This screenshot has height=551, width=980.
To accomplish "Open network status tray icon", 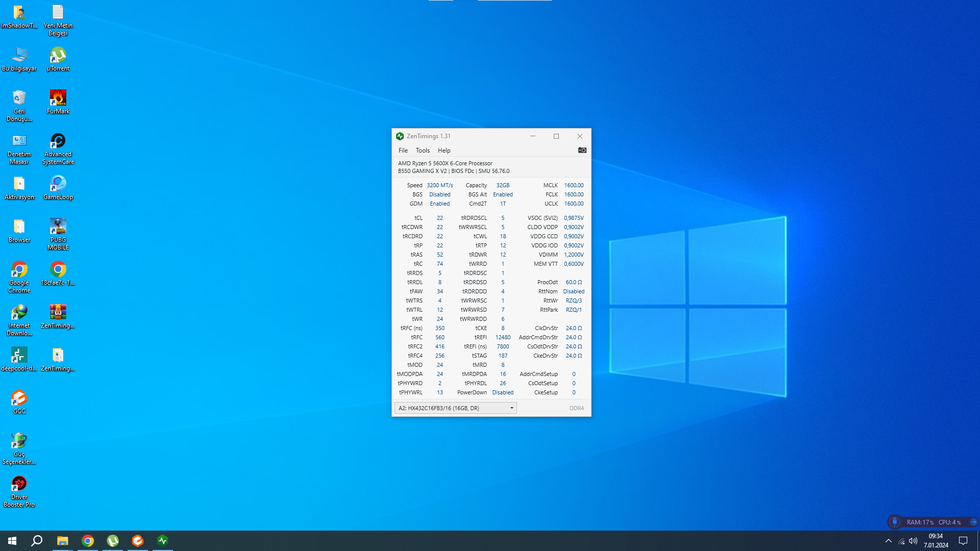I will (x=901, y=541).
